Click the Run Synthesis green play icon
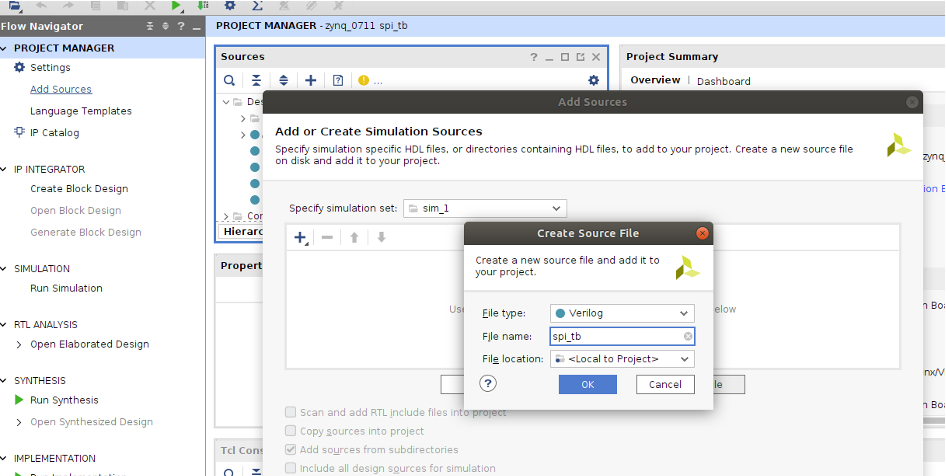This screenshot has width=946, height=476. (19, 400)
